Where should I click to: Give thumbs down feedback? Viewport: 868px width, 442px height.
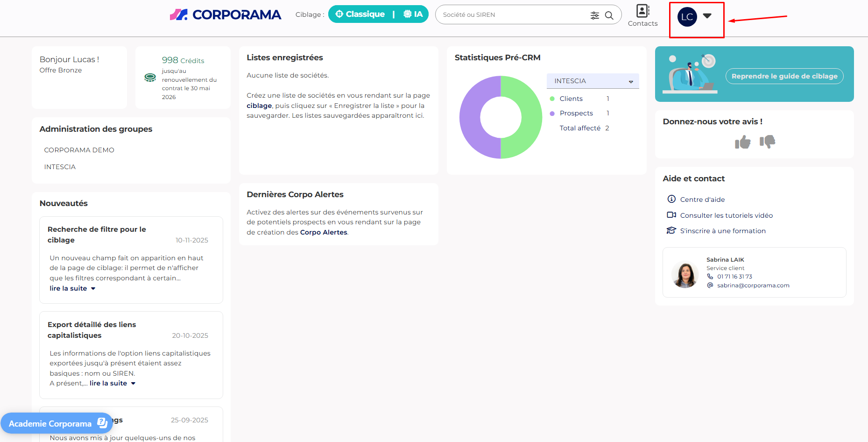[x=767, y=142]
